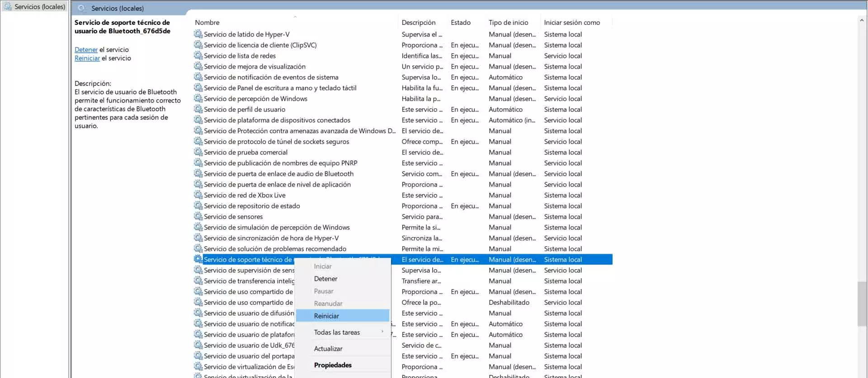
Task: Click the Servicios (locales) tree node icon
Action: click(8, 7)
